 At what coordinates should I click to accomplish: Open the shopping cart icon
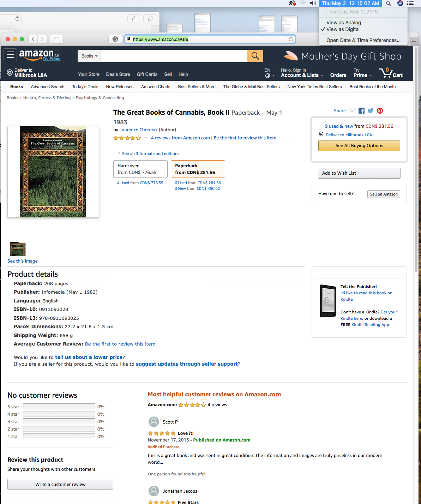click(391, 73)
